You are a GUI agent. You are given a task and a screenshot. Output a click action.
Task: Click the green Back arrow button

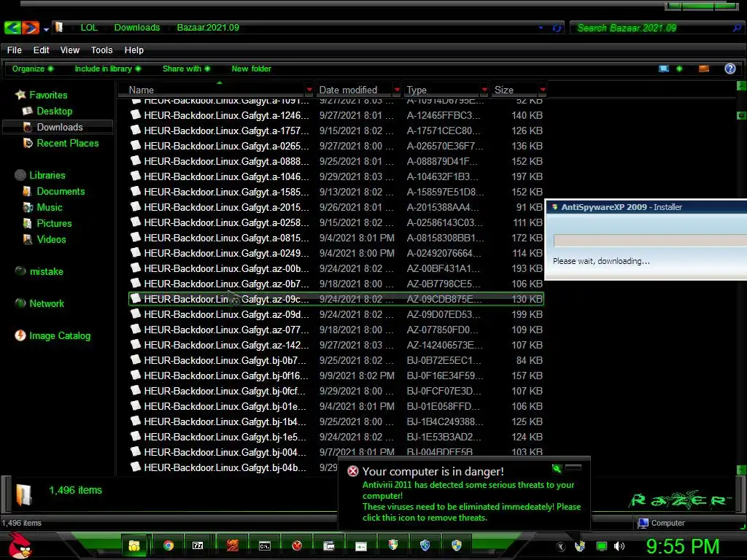tap(12, 28)
